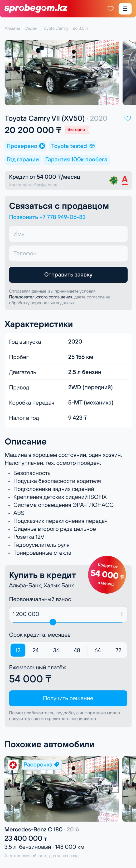Click the red Alfa Bank logo icon

[125, 180]
